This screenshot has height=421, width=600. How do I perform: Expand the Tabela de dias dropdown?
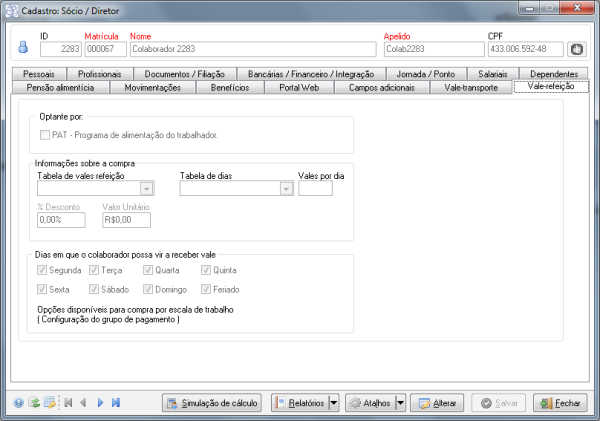coord(284,188)
